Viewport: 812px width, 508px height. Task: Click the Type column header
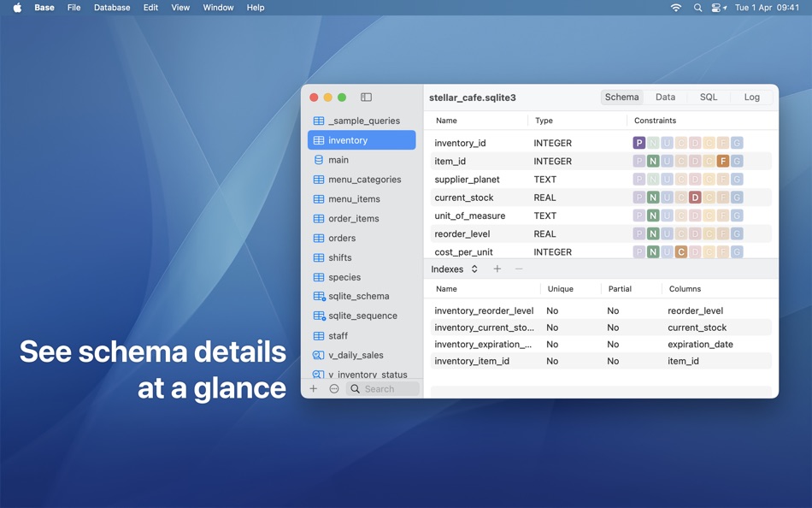[544, 121]
